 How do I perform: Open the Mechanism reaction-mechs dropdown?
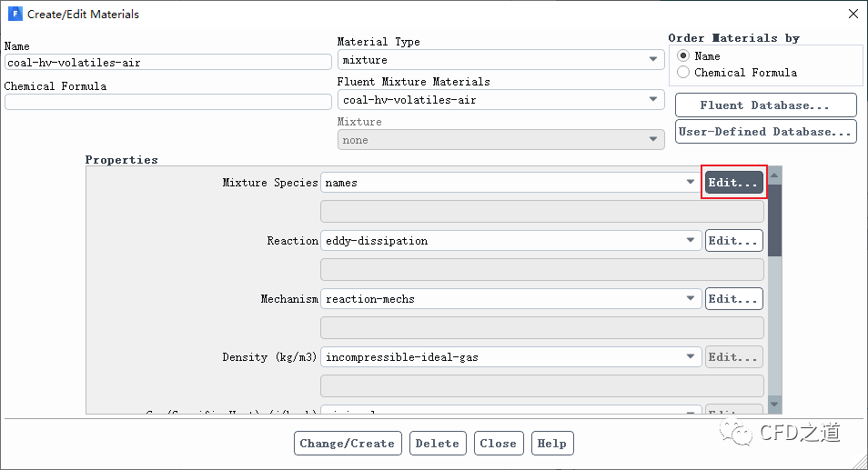pos(510,299)
